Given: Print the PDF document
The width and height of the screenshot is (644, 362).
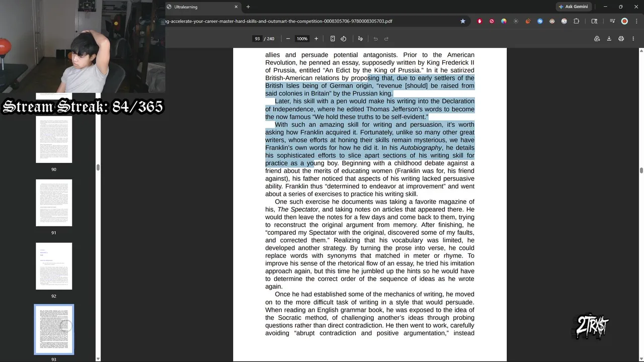Looking at the screenshot, I should tap(621, 39).
